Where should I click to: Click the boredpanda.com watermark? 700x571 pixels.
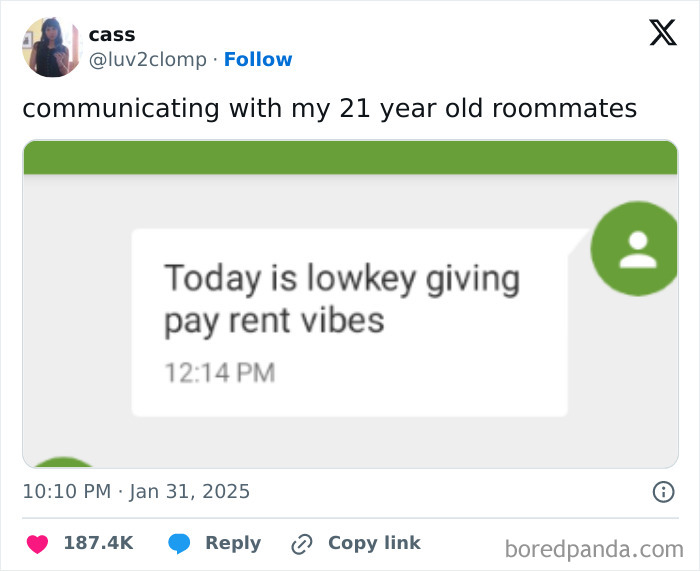click(x=594, y=548)
